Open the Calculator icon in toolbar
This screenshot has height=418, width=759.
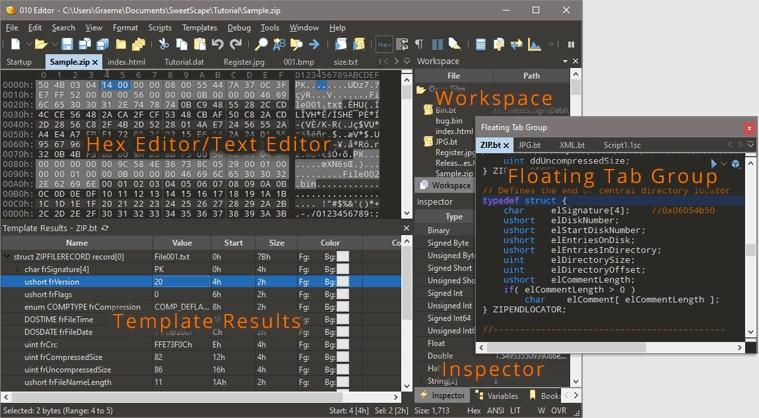coord(481,45)
